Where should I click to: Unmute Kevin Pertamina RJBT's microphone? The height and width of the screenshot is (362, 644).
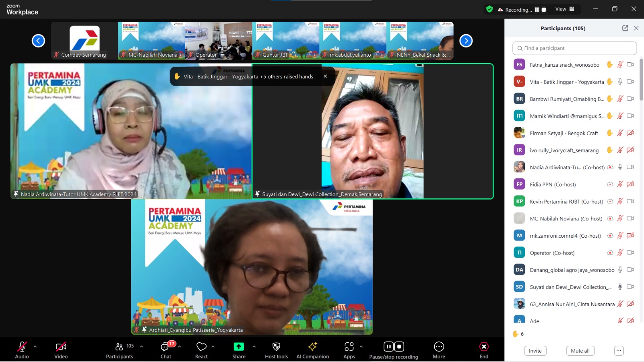[x=620, y=201]
